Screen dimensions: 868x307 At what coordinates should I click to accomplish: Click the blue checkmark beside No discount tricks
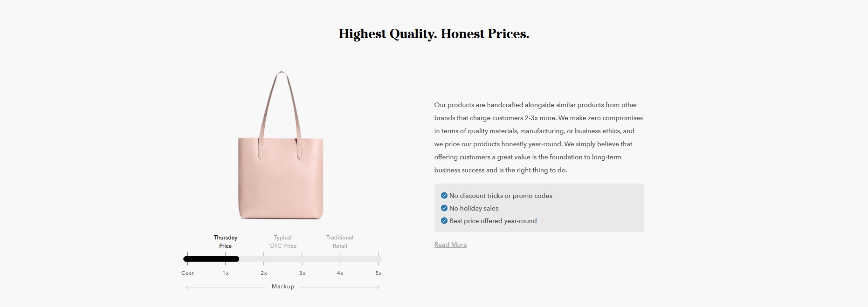tap(444, 196)
